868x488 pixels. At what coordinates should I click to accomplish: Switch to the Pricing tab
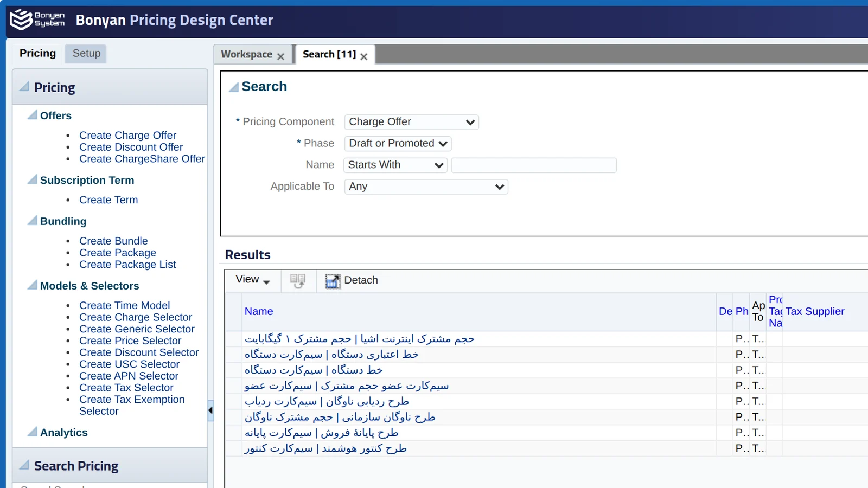(x=37, y=53)
